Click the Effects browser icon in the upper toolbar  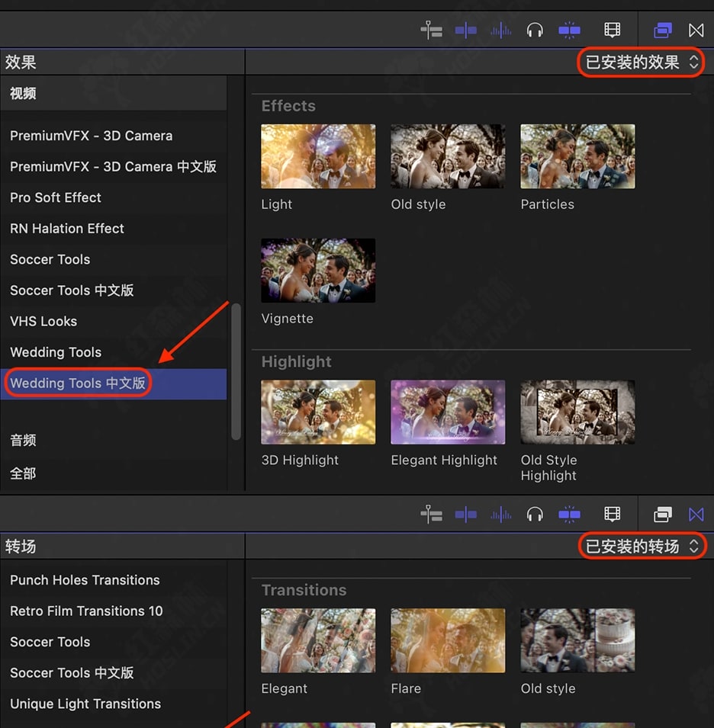(662, 30)
